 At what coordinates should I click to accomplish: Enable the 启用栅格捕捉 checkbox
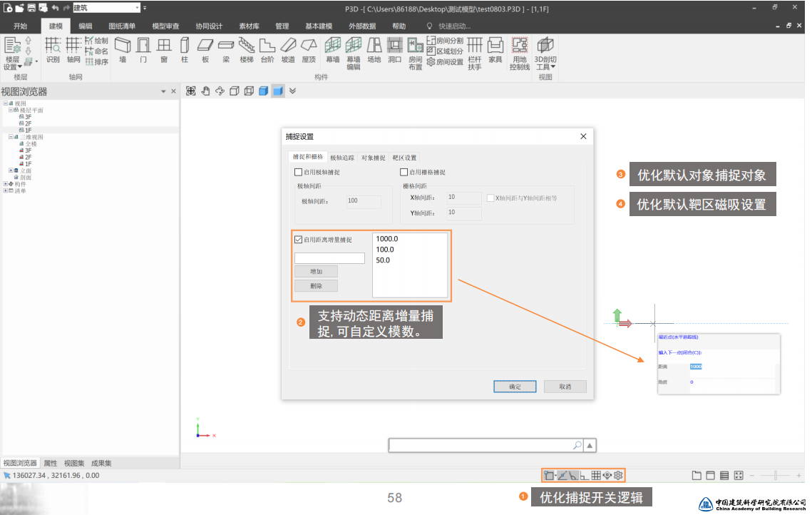click(x=404, y=172)
